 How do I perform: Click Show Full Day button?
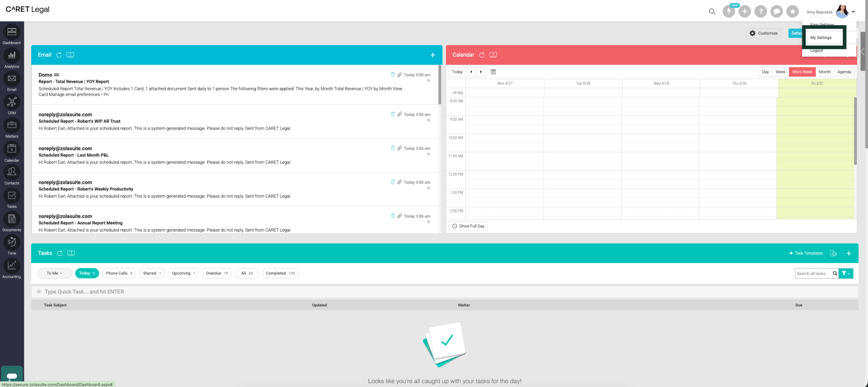click(x=468, y=226)
